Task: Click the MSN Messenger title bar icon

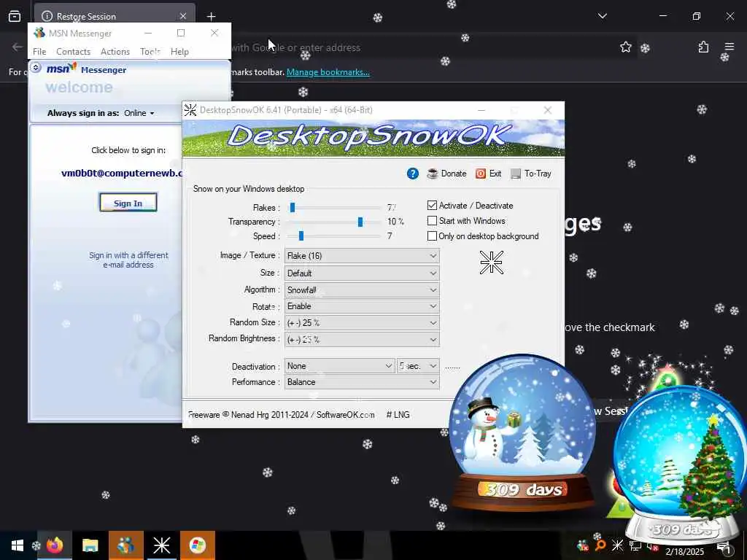Action: coord(39,33)
